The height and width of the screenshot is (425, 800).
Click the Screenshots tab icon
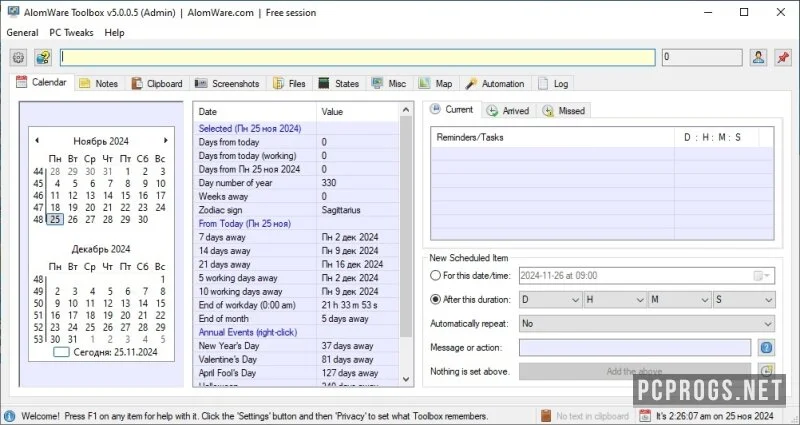click(x=201, y=83)
